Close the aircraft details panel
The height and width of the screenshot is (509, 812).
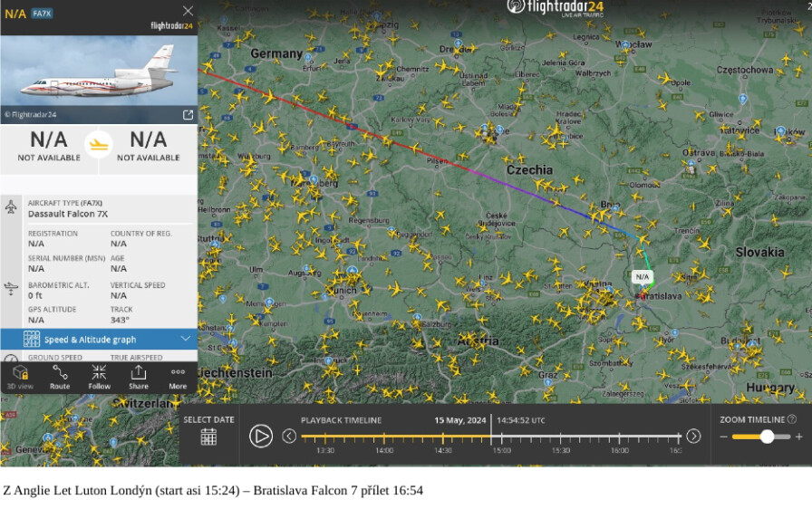188,11
